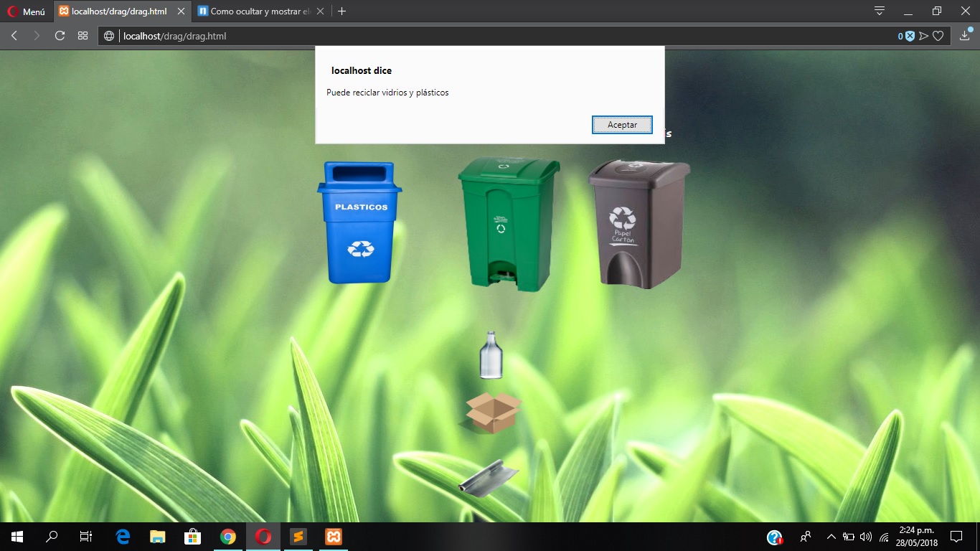This screenshot has width=980, height=551.
Task: Click the Opera taskbar icon
Action: (263, 537)
